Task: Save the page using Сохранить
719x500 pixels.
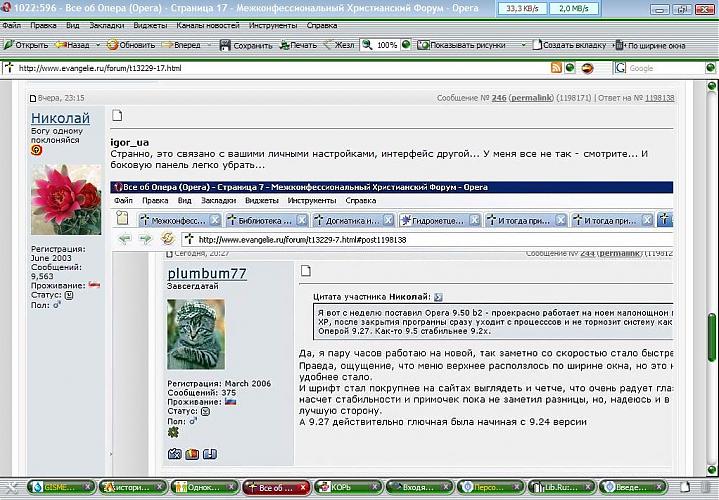Action: tap(245, 45)
